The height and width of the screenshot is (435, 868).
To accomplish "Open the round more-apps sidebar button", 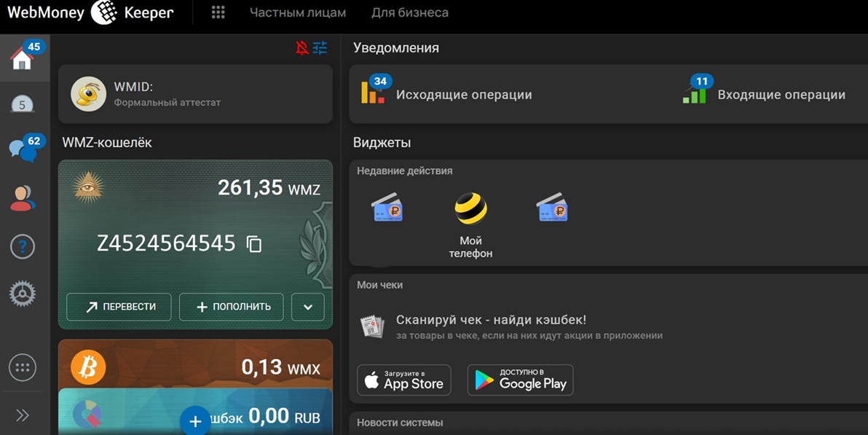I will [x=23, y=368].
